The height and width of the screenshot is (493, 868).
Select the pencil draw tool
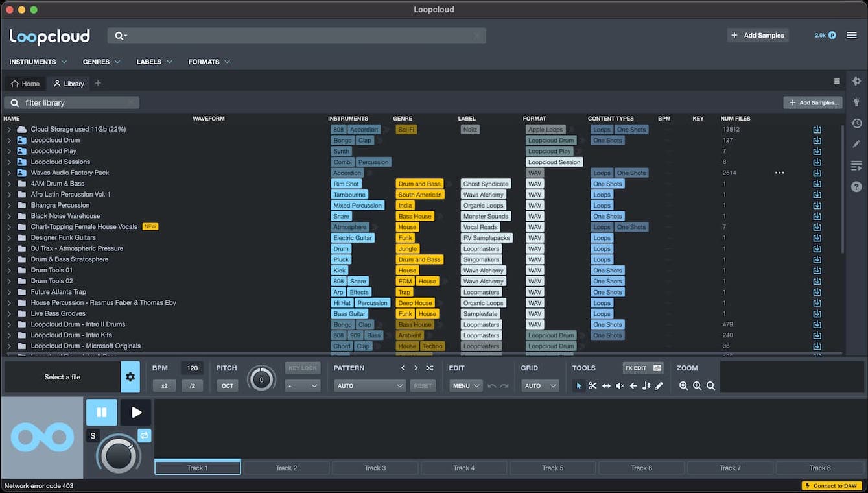pos(660,385)
